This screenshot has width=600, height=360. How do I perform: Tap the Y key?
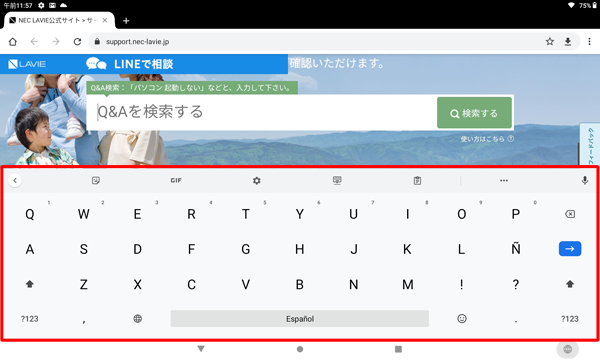tap(300, 214)
